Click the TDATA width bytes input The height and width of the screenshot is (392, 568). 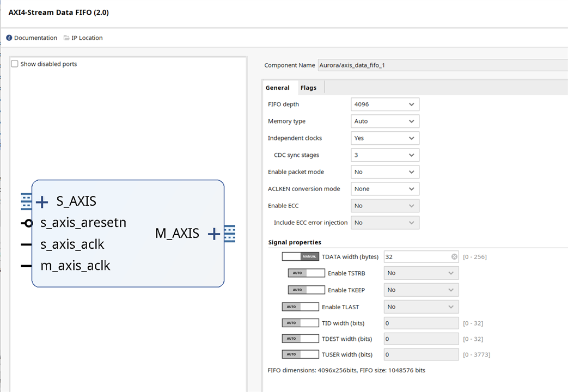coord(422,256)
